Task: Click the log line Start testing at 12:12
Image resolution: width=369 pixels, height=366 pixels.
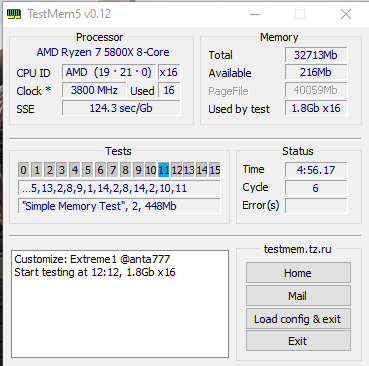Action: 95,272
